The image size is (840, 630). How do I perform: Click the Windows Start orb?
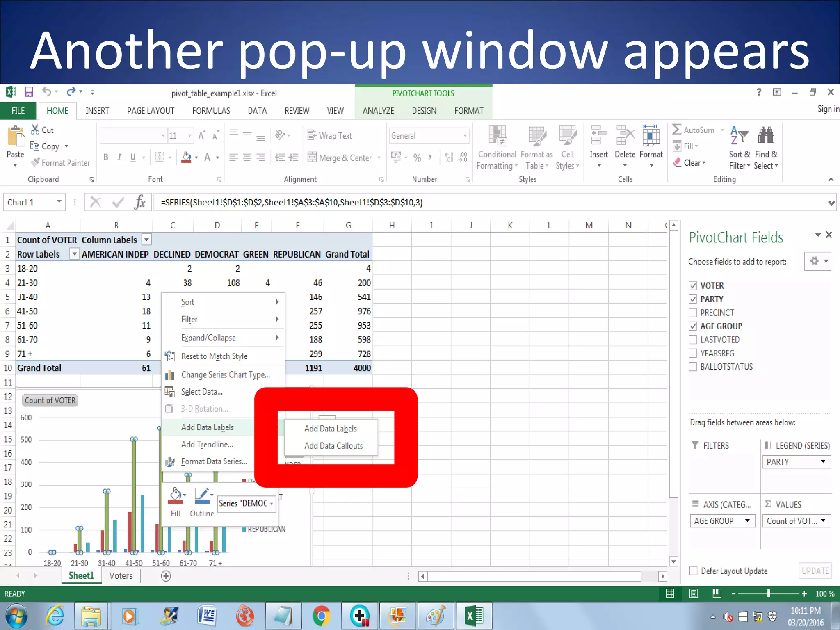click(x=16, y=616)
